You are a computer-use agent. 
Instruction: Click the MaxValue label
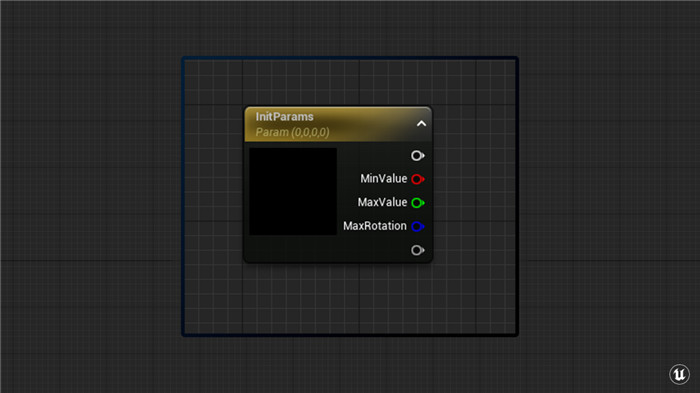coord(382,202)
